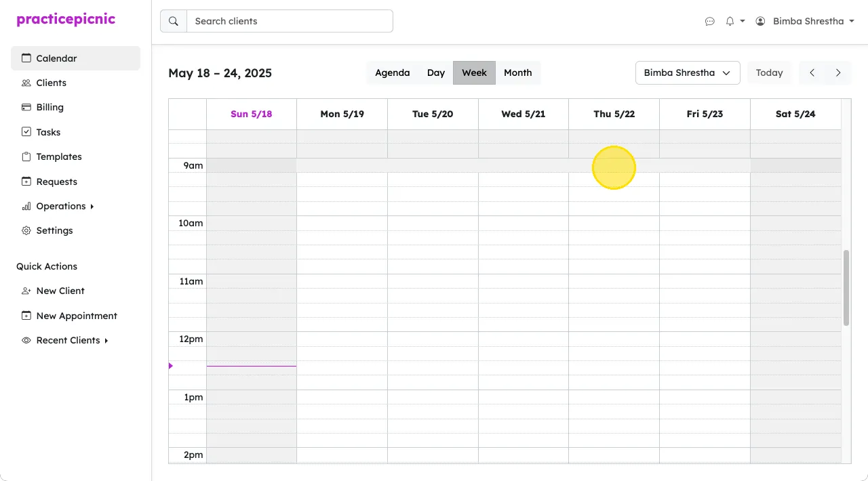Click the New Client person icon
The width and height of the screenshot is (868, 481).
pyautogui.click(x=26, y=291)
